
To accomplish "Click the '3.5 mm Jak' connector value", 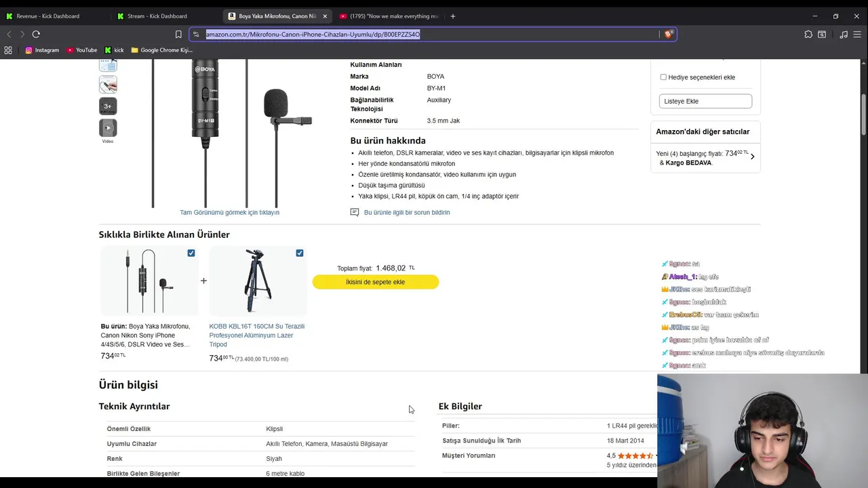I will click(x=443, y=121).
